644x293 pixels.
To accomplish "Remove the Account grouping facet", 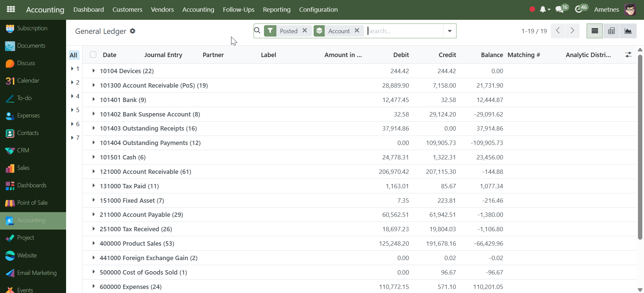I will 357,31.
